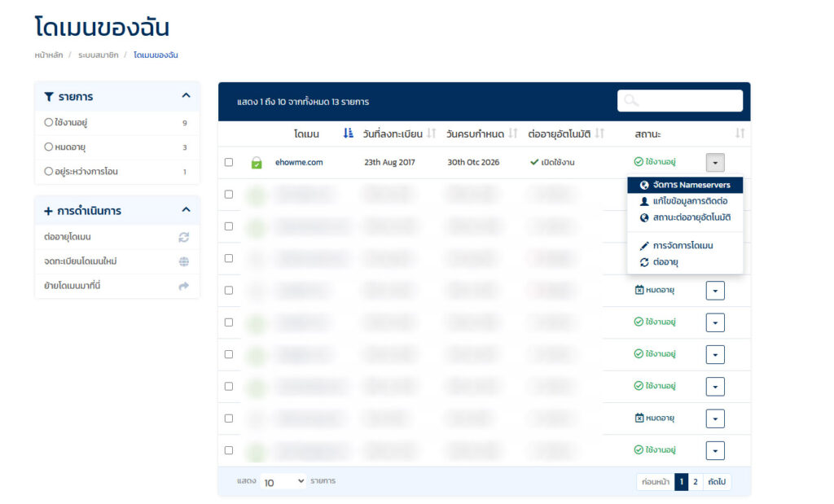The width and height of the screenshot is (834, 504).
Task: Tick the checkbox of the last domain row
Action: 229,449
